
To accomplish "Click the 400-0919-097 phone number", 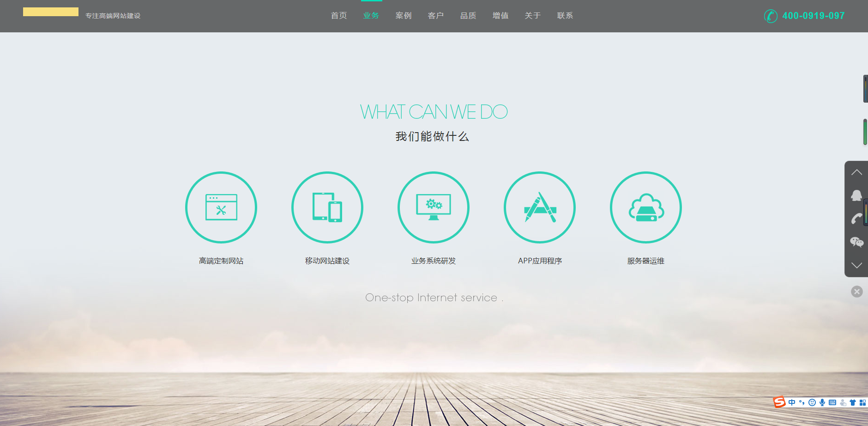I will pos(814,16).
